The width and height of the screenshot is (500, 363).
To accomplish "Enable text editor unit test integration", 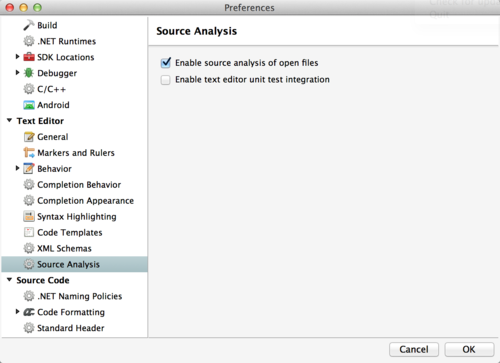I will 166,80.
